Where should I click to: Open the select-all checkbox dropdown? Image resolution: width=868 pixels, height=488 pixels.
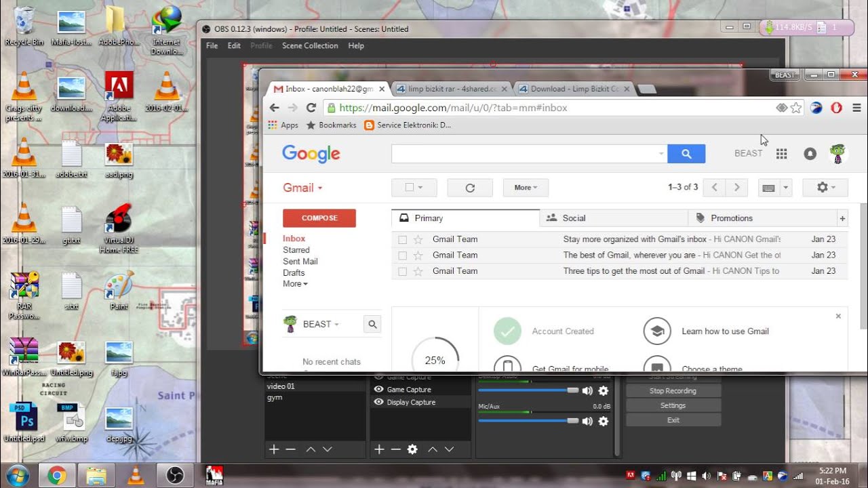tap(420, 188)
